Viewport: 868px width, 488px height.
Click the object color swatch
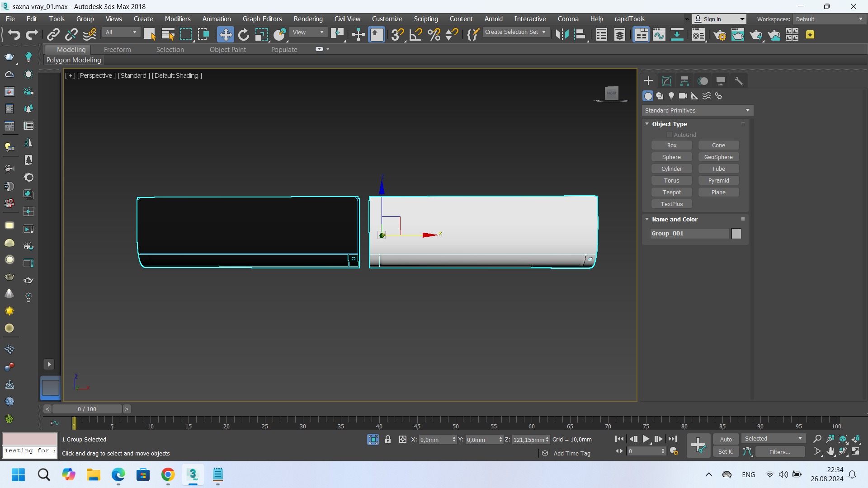pyautogui.click(x=736, y=234)
